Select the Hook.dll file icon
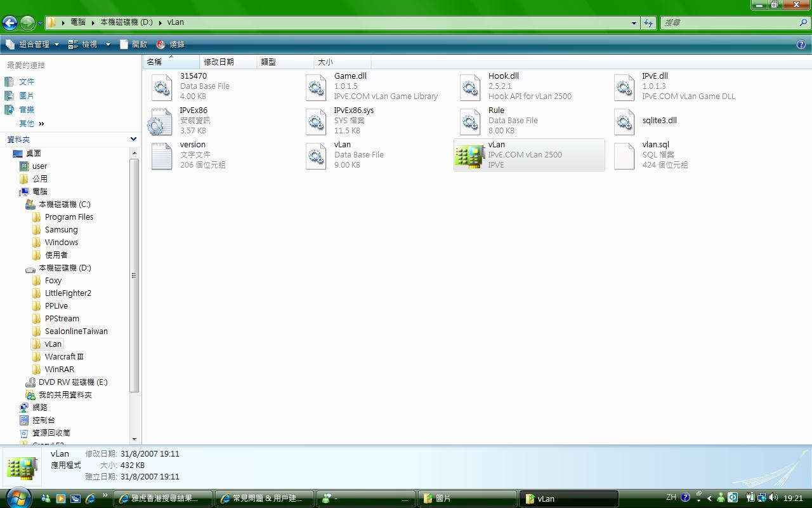This screenshot has height=508, width=812. 470,88
